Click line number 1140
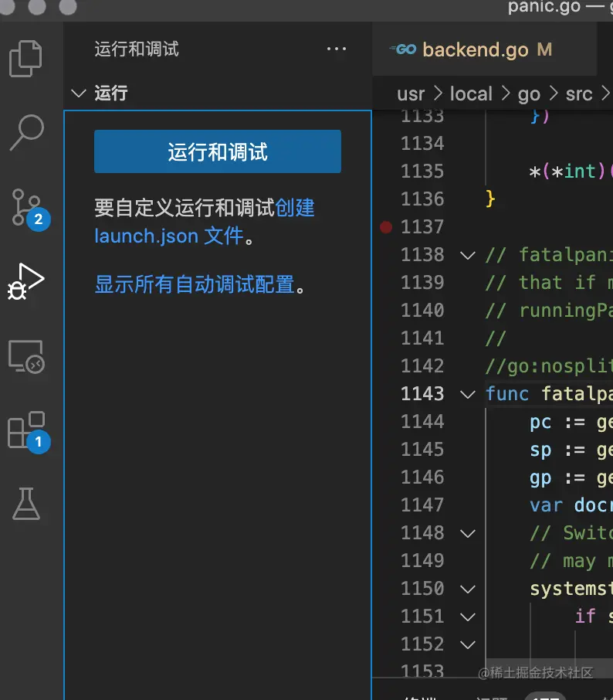Viewport: 613px width, 700px height. pos(422,311)
